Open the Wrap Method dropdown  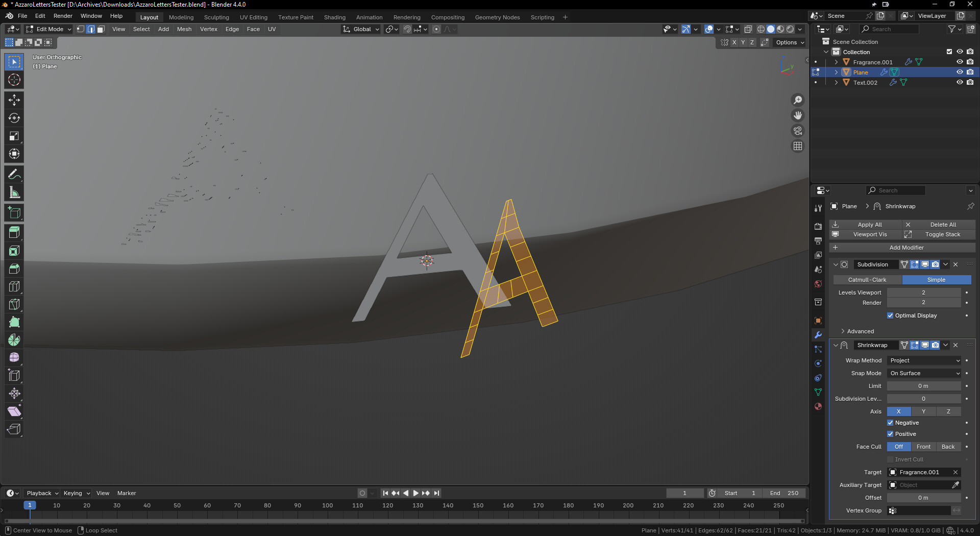pos(924,360)
